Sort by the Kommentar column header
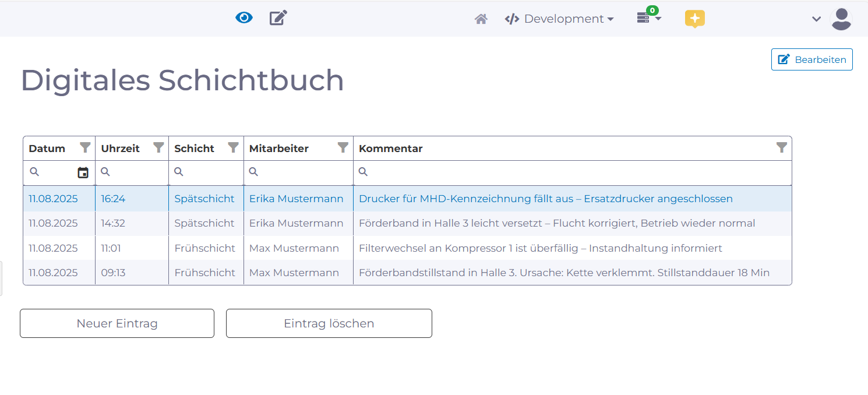The width and height of the screenshot is (868, 395). [391, 149]
